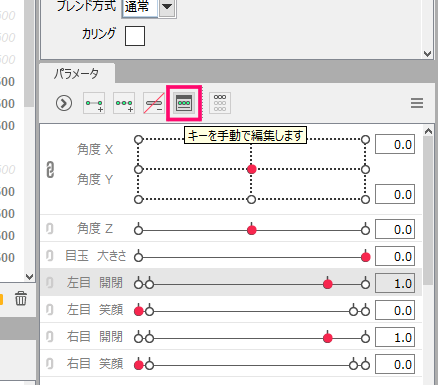Toggle the link icon for 角度 X and Y
The height and width of the screenshot is (385, 438).
pyautogui.click(x=50, y=169)
